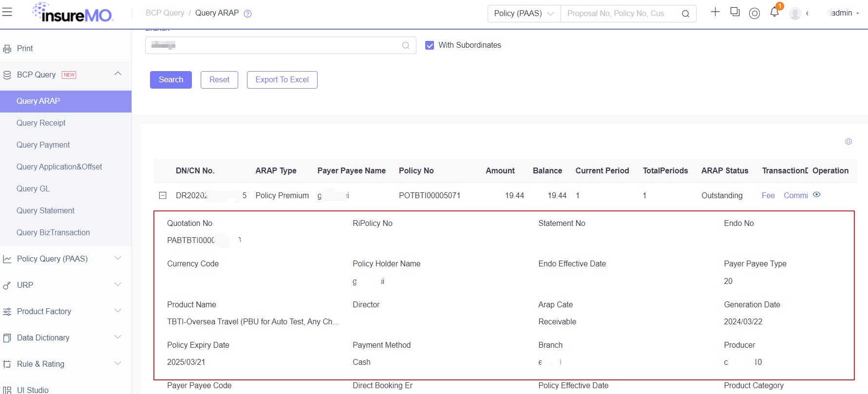Screen dimensions: 868x394
Task: Click the Receivable Arap Cate value
Action: tap(557, 322)
